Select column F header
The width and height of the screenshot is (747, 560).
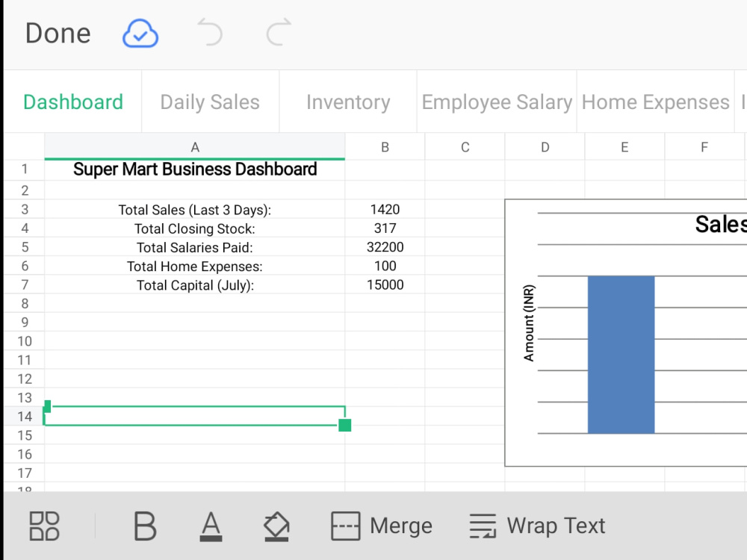point(704,147)
